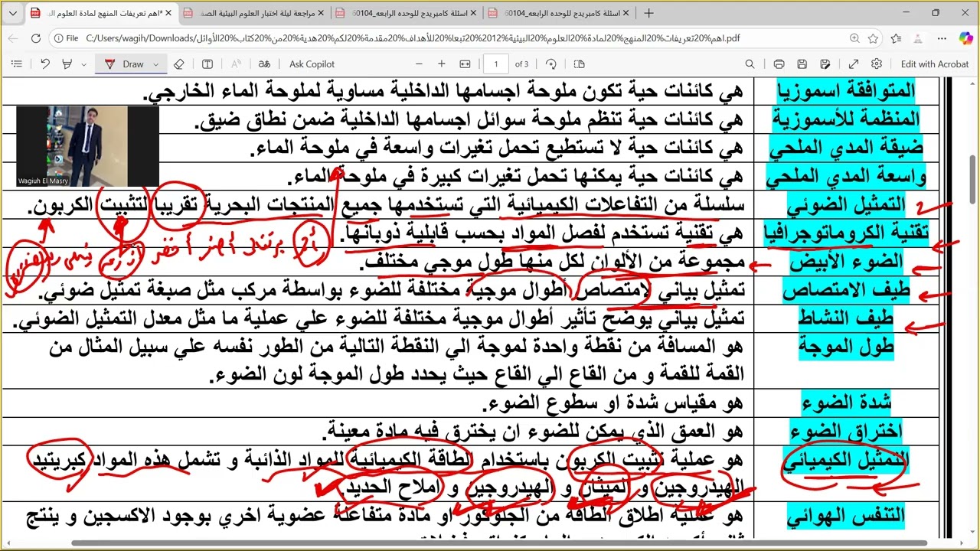Click the term 'شدة الضوء'

(846, 403)
